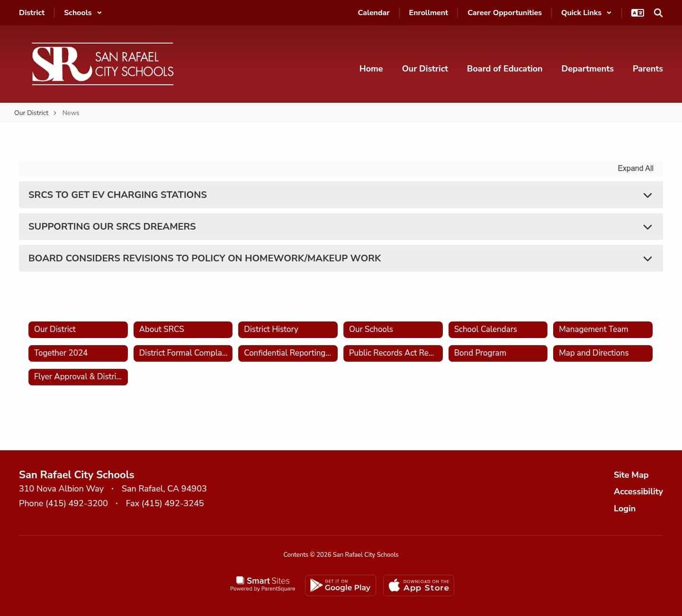Viewport: 682px width, 616px height.
Task: Click the chevron on EV CHARGING STATIONS headline
Action: pos(647,195)
